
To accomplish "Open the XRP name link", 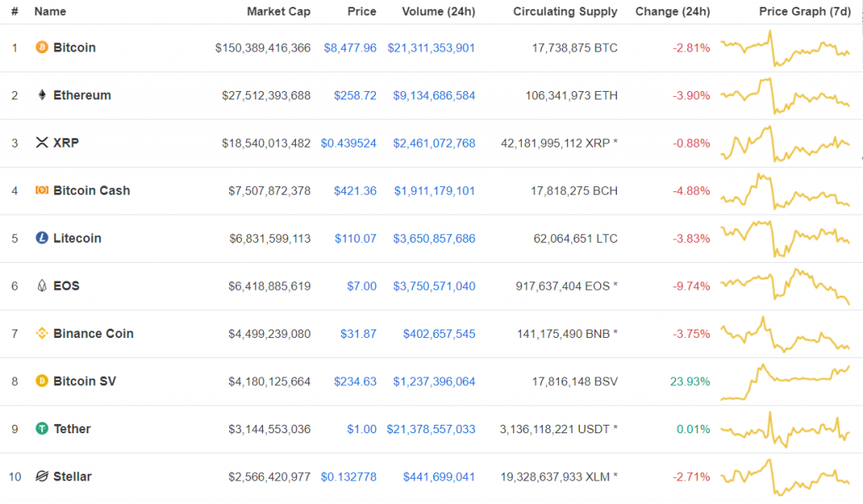I will (x=66, y=143).
